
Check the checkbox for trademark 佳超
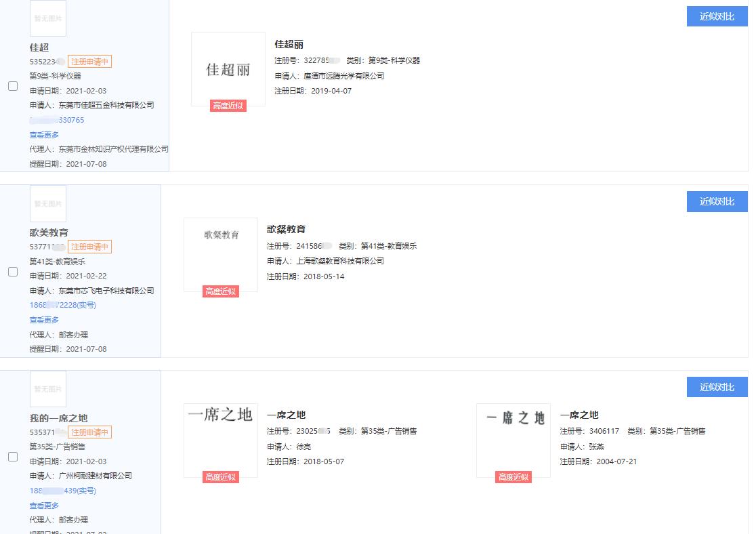[x=12, y=86]
